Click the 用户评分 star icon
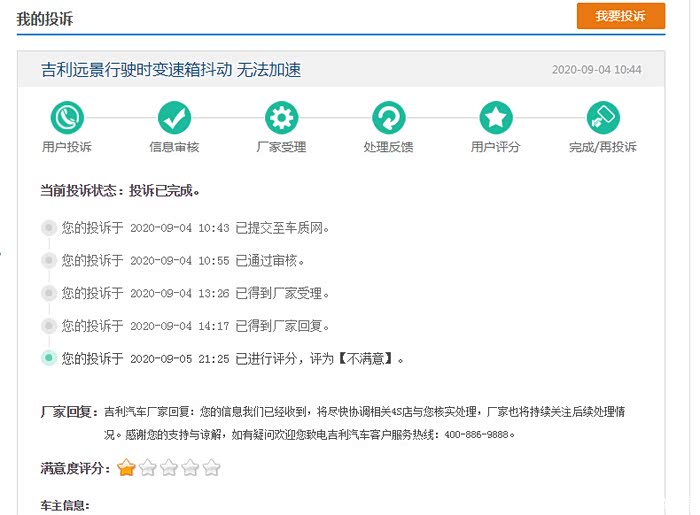 click(x=496, y=118)
